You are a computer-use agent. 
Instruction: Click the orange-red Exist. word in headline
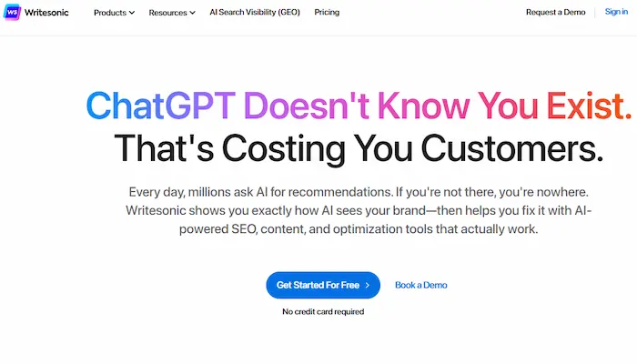coord(589,106)
